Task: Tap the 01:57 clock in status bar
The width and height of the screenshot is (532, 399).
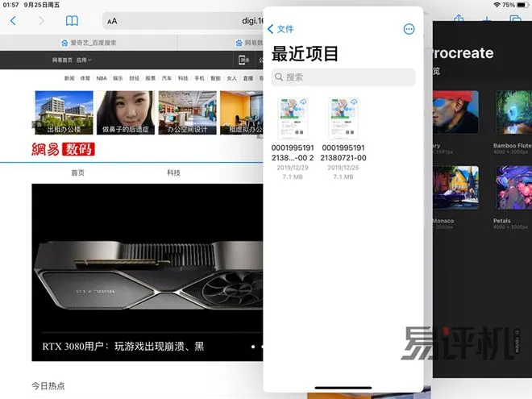Action: point(10,5)
